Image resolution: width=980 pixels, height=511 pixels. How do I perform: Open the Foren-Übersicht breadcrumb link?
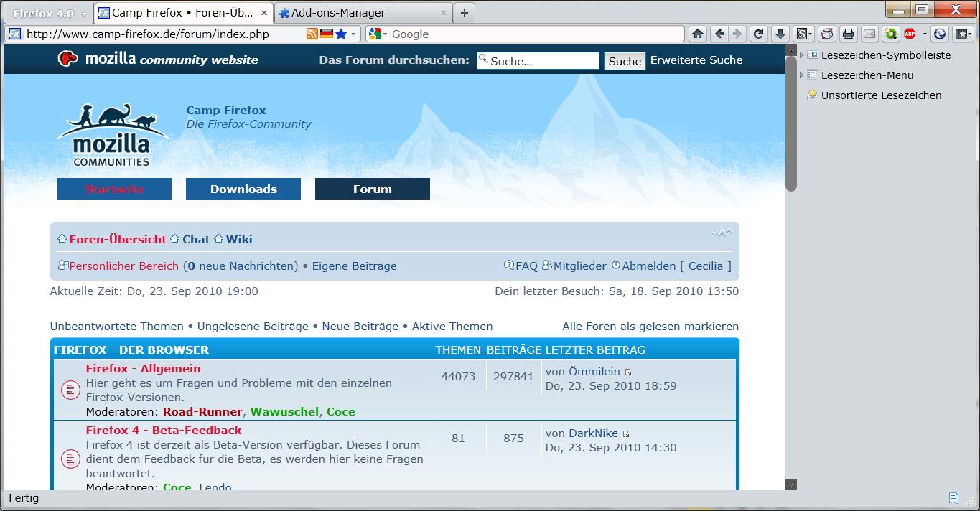point(118,240)
